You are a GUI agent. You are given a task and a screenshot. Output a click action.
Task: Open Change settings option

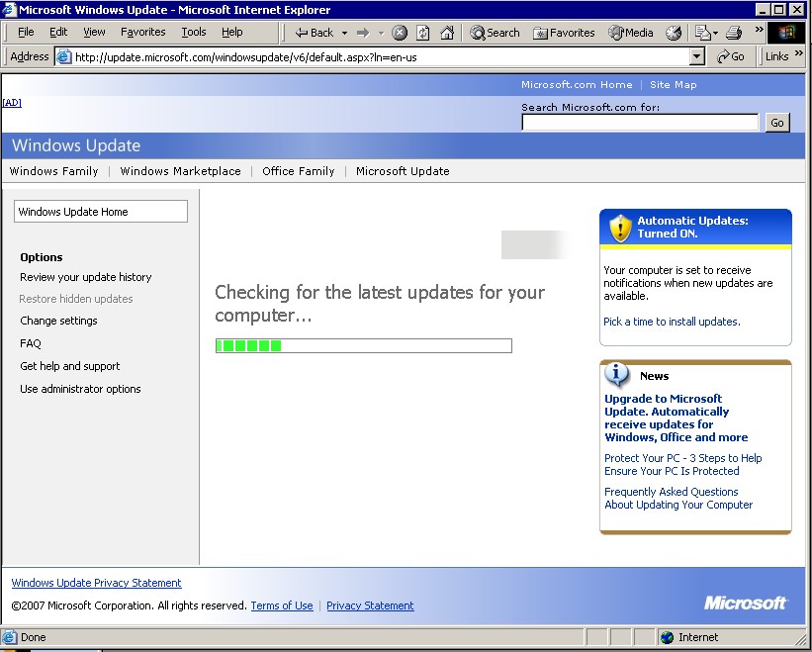(x=58, y=321)
